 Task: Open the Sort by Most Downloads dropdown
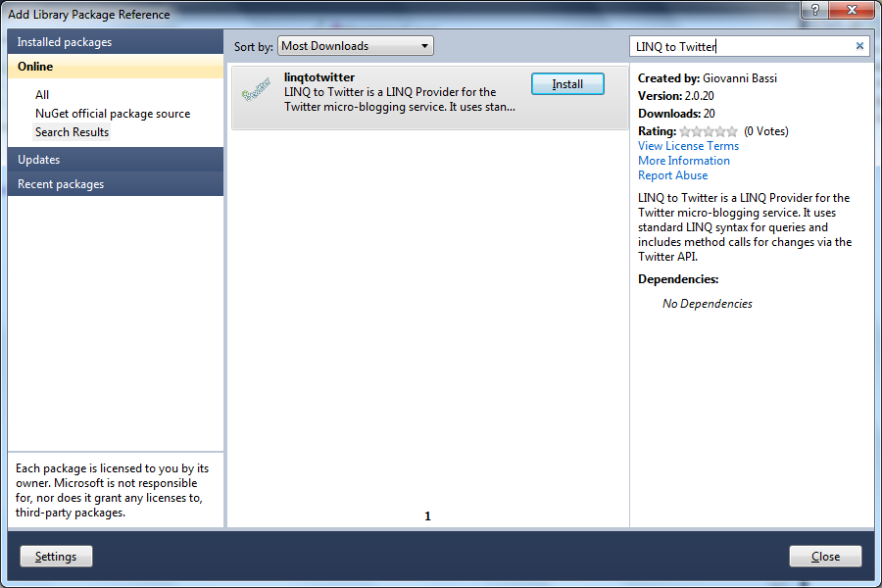coord(356,46)
